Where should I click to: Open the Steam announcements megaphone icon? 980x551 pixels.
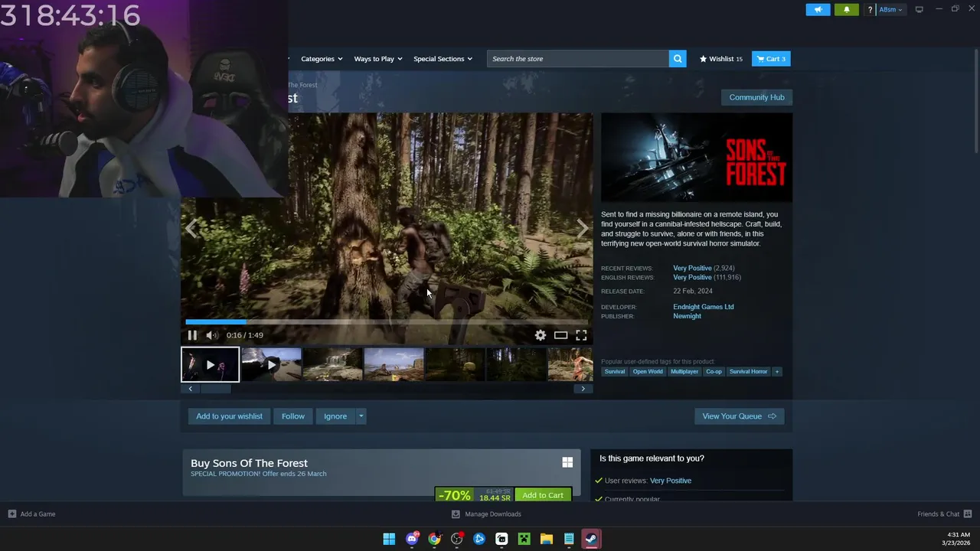pos(818,9)
